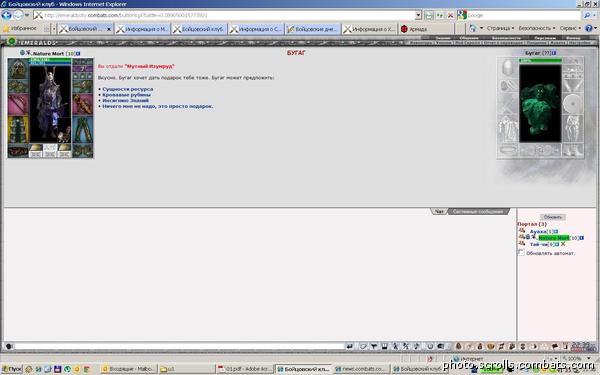Click the green Emeralds city emblem icon
The height and width of the screenshot is (375, 600).
tap(12, 41)
